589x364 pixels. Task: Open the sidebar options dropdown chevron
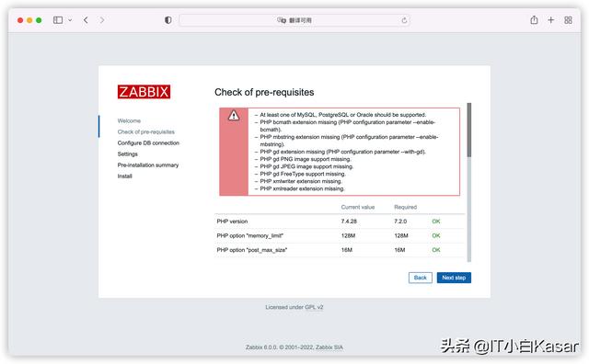click(70, 20)
